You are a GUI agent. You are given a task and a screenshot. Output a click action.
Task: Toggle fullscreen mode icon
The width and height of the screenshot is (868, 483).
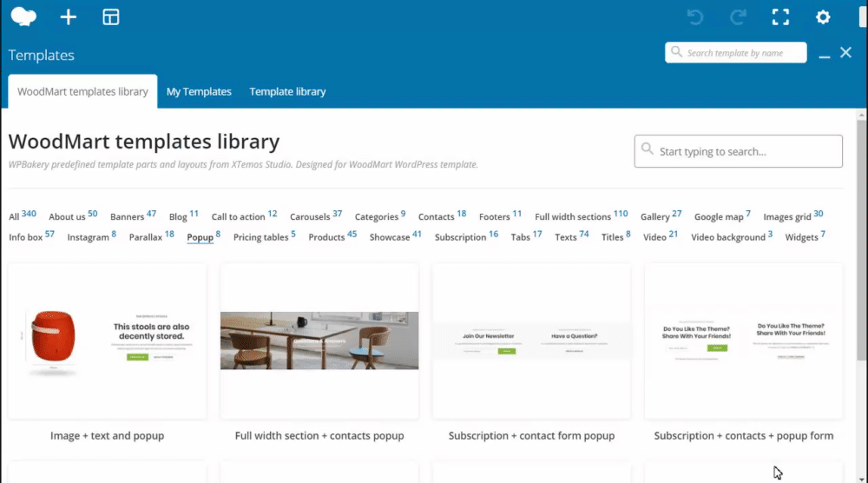pos(780,17)
